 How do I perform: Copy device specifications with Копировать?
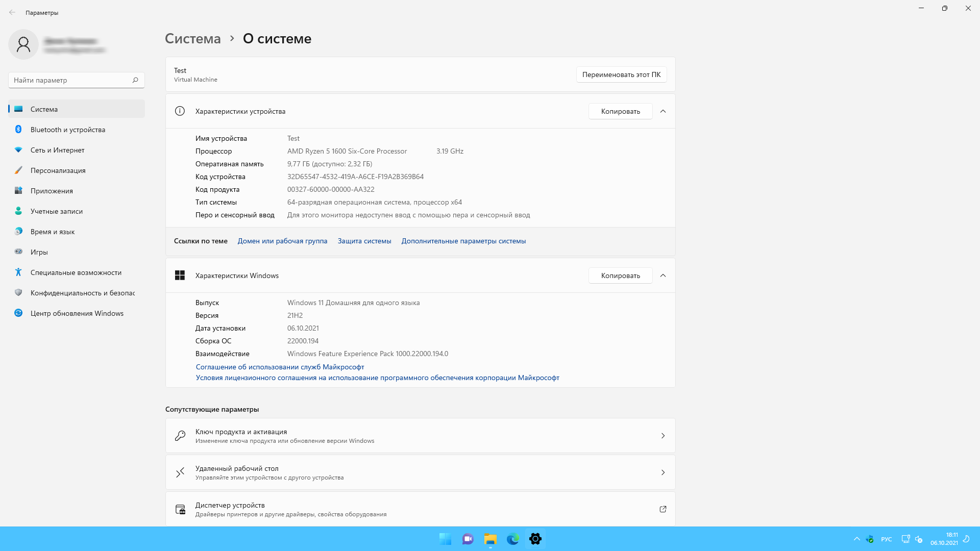tap(620, 111)
